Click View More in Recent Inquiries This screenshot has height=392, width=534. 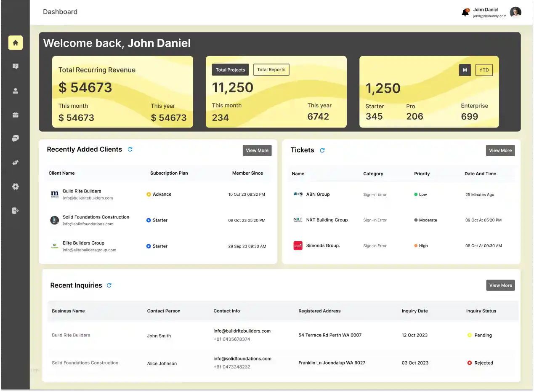coord(500,285)
